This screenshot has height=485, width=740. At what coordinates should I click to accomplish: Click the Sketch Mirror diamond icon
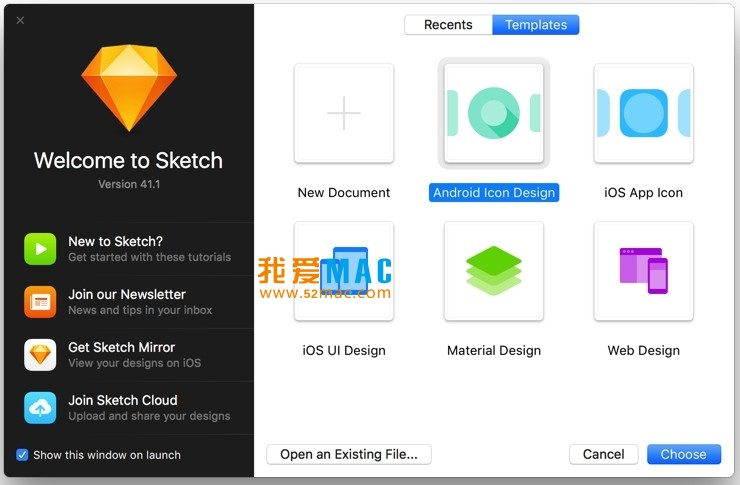pos(40,355)
